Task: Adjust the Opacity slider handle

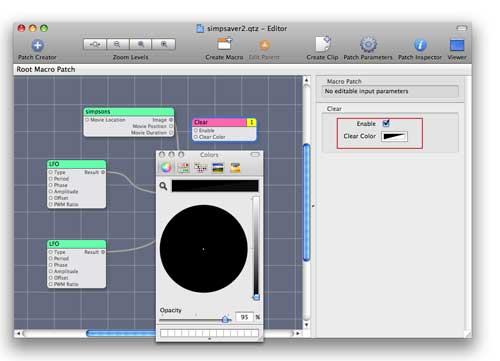Action: [225, 319]
